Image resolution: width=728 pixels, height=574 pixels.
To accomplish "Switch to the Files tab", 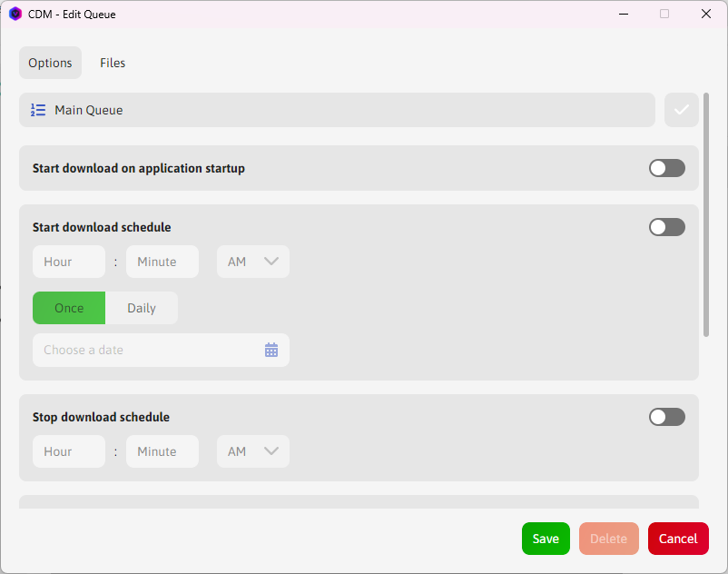I will (x=113, y=63).
